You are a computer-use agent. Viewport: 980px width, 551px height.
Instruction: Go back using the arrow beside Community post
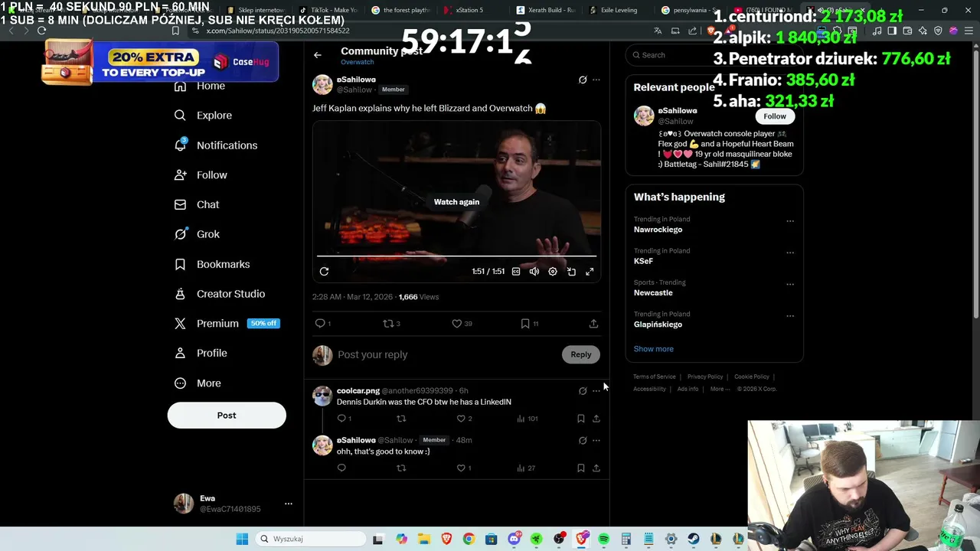(x=318, y=55)
